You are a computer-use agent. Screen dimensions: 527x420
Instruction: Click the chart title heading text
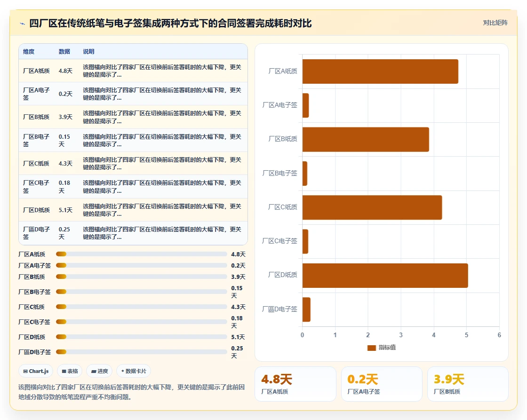click(x=170, y=23)
